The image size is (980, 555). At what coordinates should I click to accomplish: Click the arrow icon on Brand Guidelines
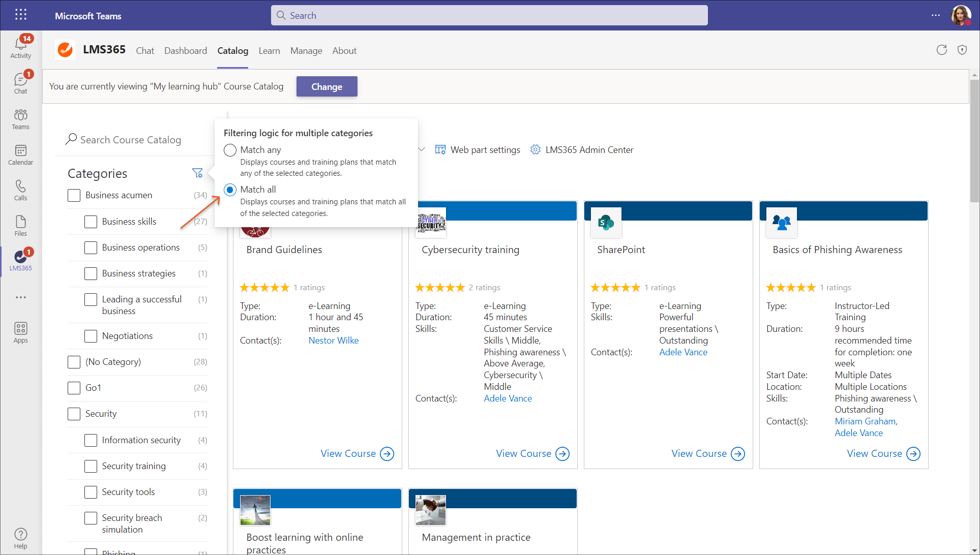pos(388,454)
